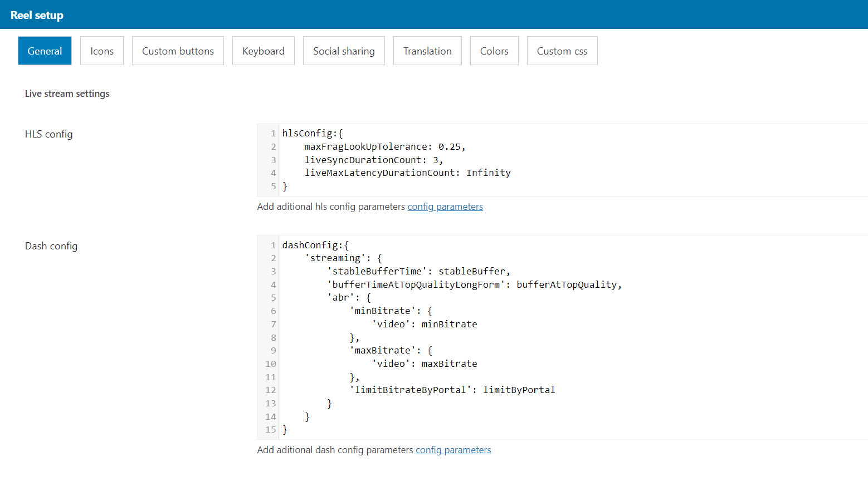Click the 'limitBitrateByPortal' line in Dash config
868x486 pixels.
[x=452, y=390]
